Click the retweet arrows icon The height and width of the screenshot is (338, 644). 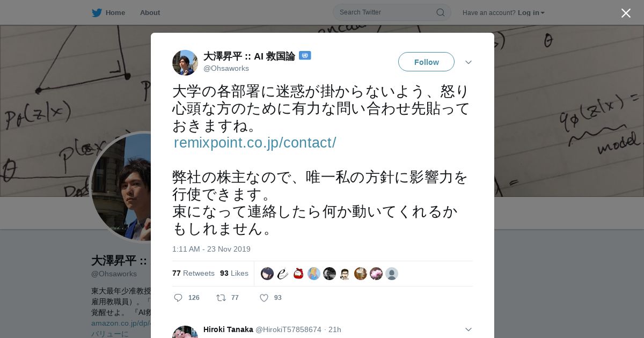(x=221, y=298)
